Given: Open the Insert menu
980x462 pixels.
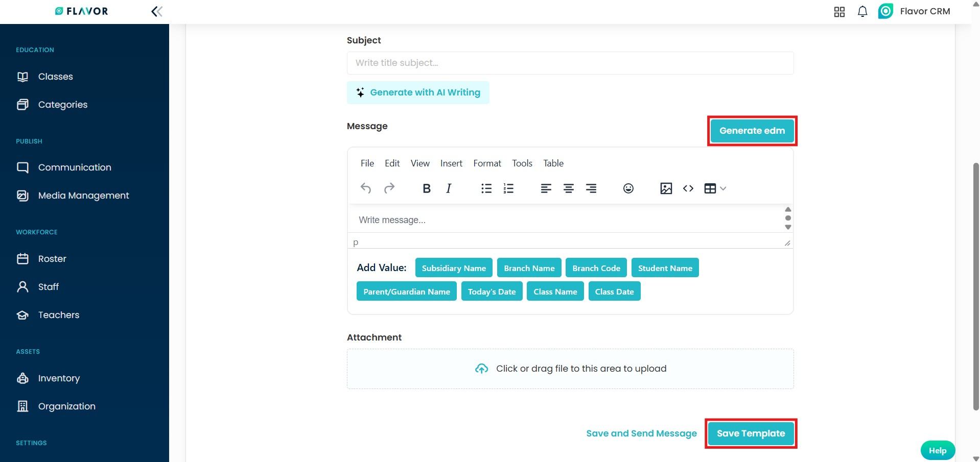Looking at the screenshot, I should 451,163.
